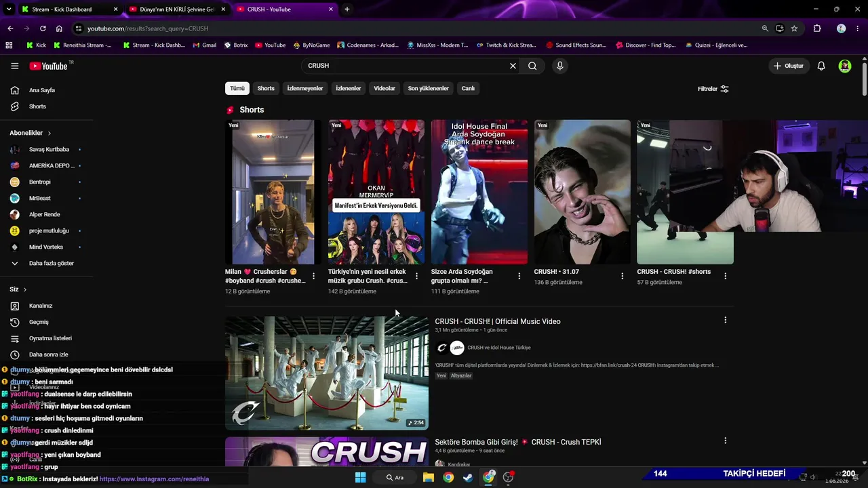This screenshot has height=488, width=868.
Task: Select the İzlenmeyenler filter chip
Action: [305, 88]
